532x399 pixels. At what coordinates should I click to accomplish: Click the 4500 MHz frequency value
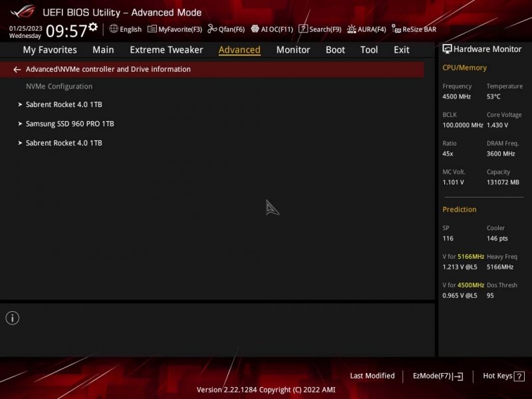(x=456, y=96)
